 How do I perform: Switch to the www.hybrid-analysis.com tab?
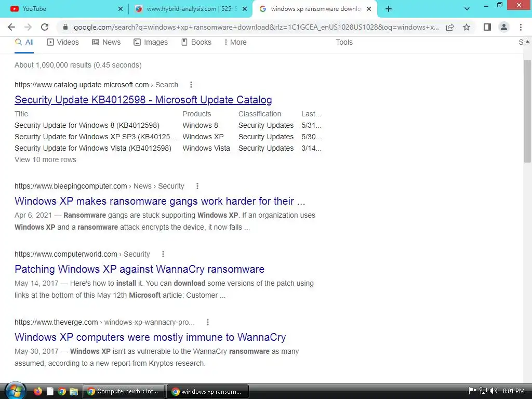tap(190, 9)
